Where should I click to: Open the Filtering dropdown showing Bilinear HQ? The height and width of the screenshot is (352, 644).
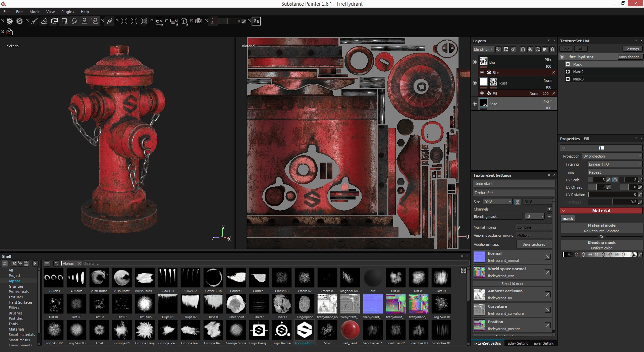point(615,164)
